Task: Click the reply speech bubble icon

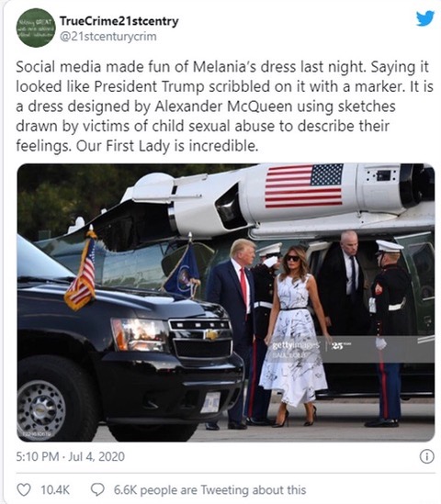Action: point(97,490)
